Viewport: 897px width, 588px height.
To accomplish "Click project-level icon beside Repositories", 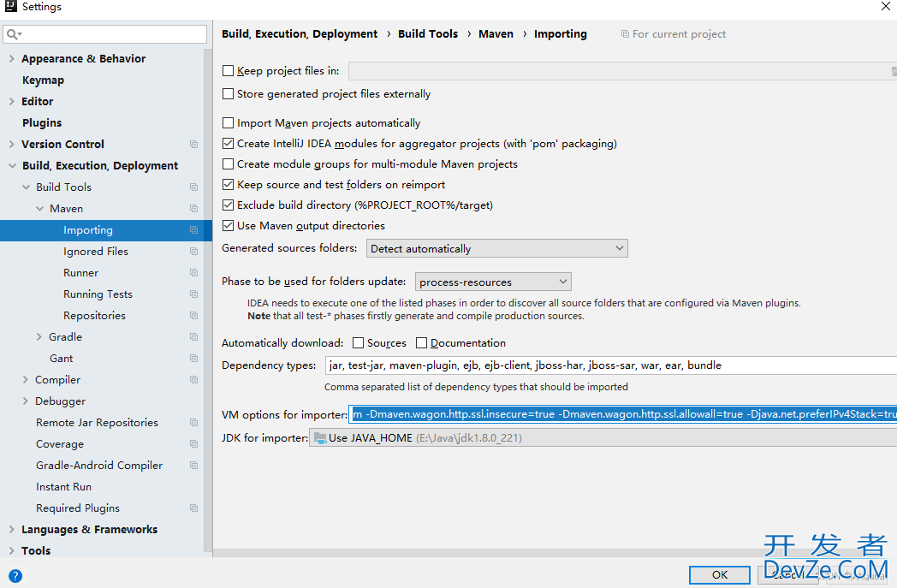I will (194, 316).
